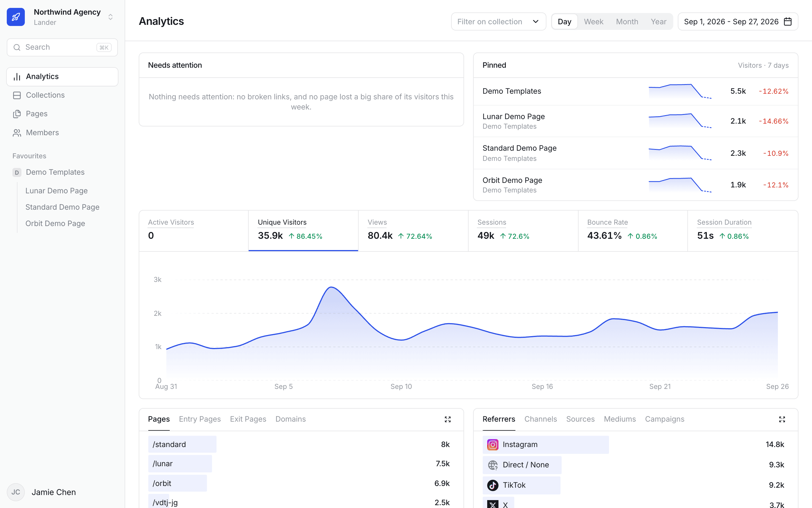Open Lunar Demo Page in Favourites
The width and height of the screenshot is (812, 508).
(x=56, y=190)
